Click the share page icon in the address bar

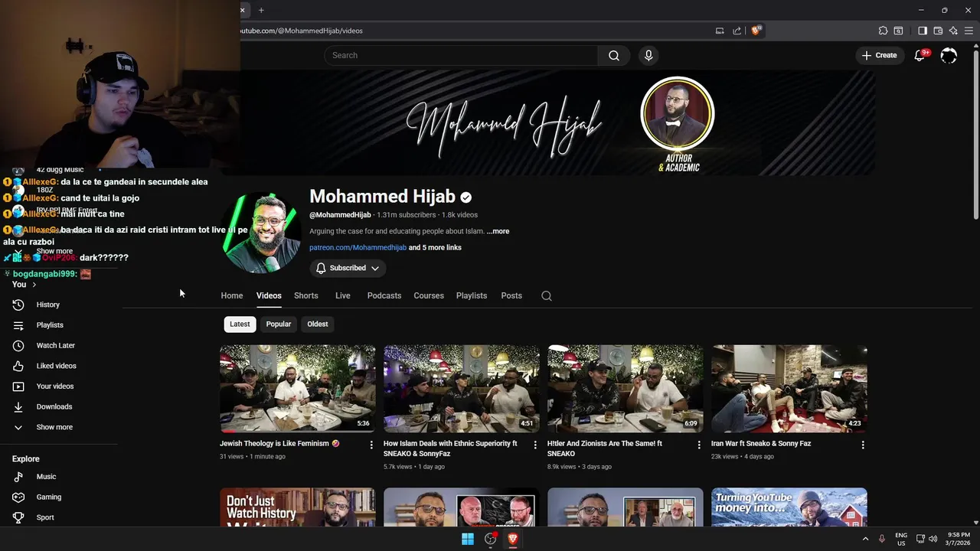(x=737, y=31)
